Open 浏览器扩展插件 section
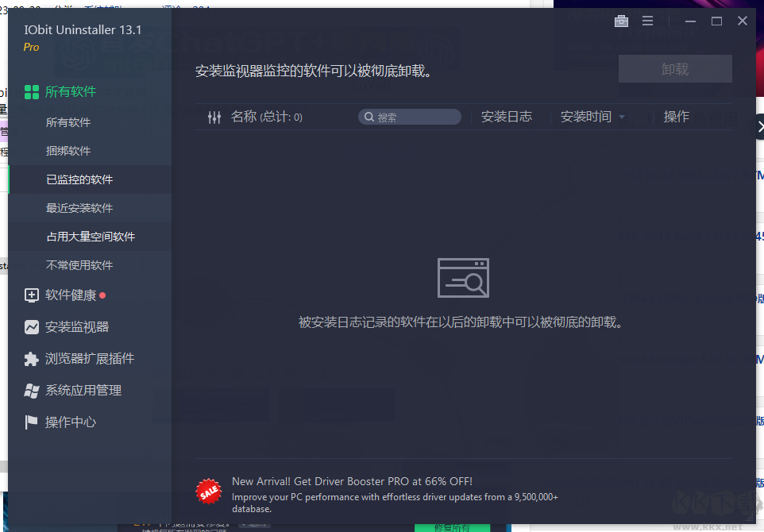This screenshot has height=532, width=764. [x=90, y=359]
